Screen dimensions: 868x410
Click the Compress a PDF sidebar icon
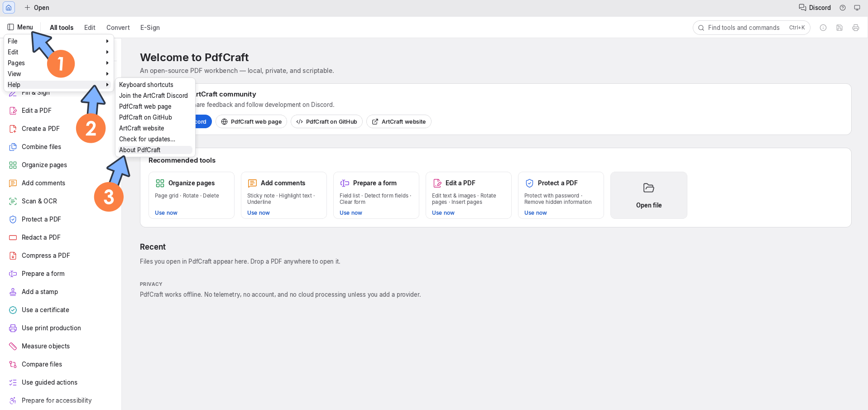click(x=13, y=256)
